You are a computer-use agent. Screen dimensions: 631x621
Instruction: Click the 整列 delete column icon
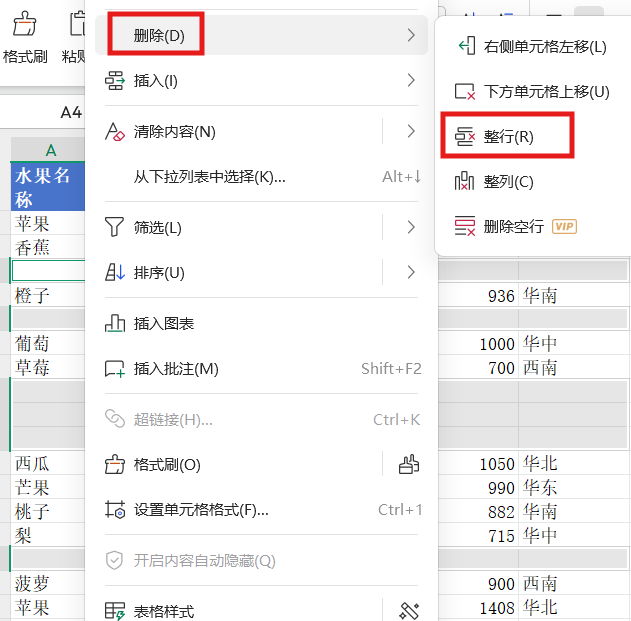click(464, 182)
